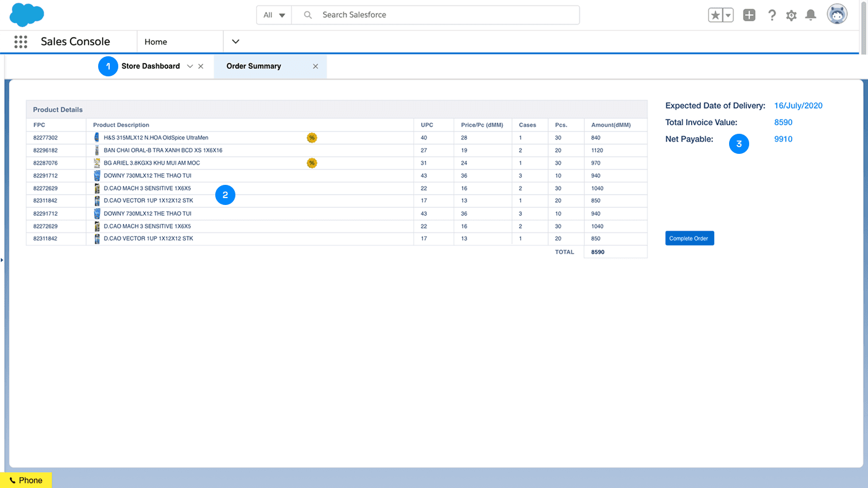Expand the navigation menu chevron beside Home
The height and width of the screenshot is (488, 868).
235,41
